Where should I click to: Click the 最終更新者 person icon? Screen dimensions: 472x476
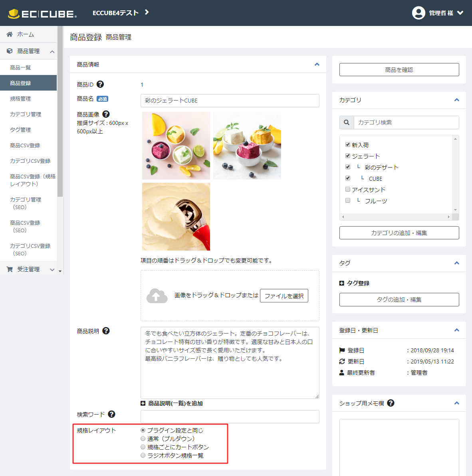(342, 373)
